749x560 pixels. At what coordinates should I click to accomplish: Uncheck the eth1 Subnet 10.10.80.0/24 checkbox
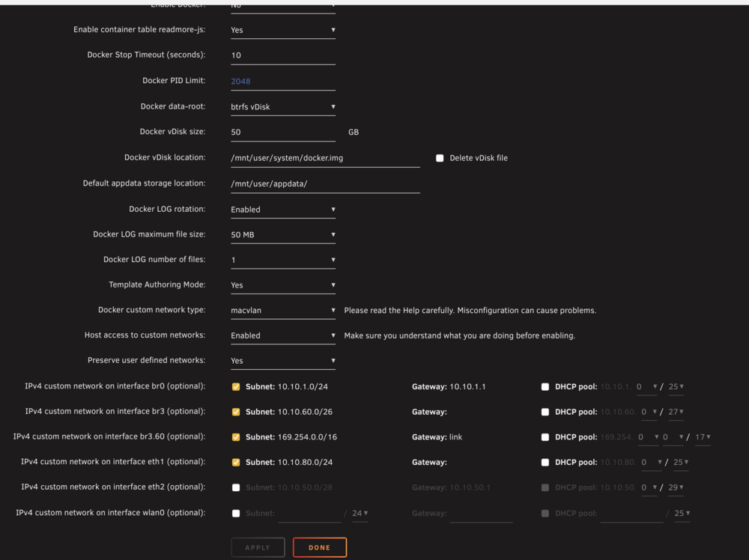tap(236, 462)
